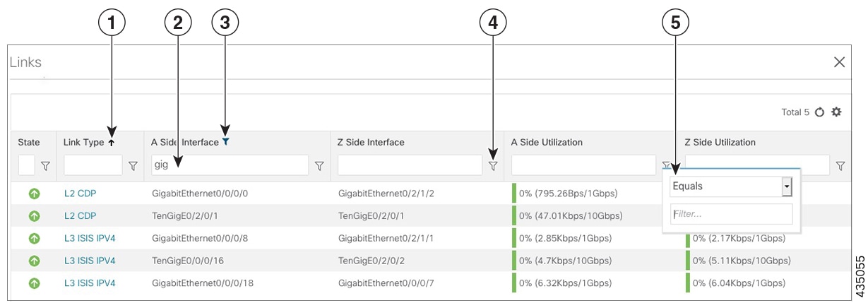The image size is (868, 303).
Task: Click the A Side Interface filter field containing gig
Action: pyautogui.click(x=230, y=165)
